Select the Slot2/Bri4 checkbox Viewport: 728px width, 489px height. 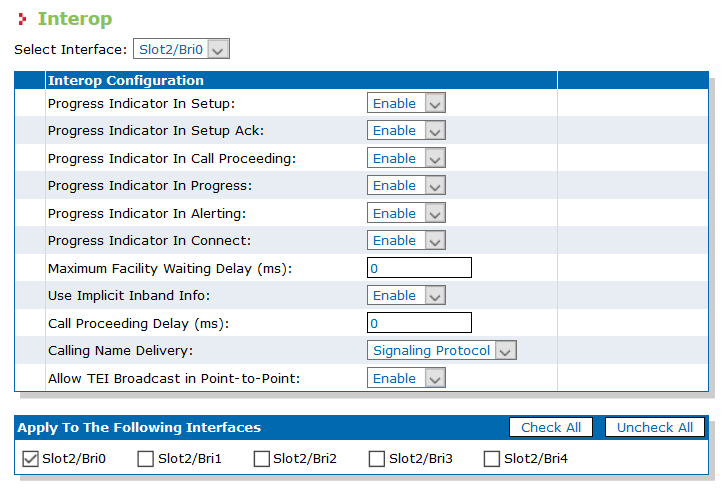492,459
